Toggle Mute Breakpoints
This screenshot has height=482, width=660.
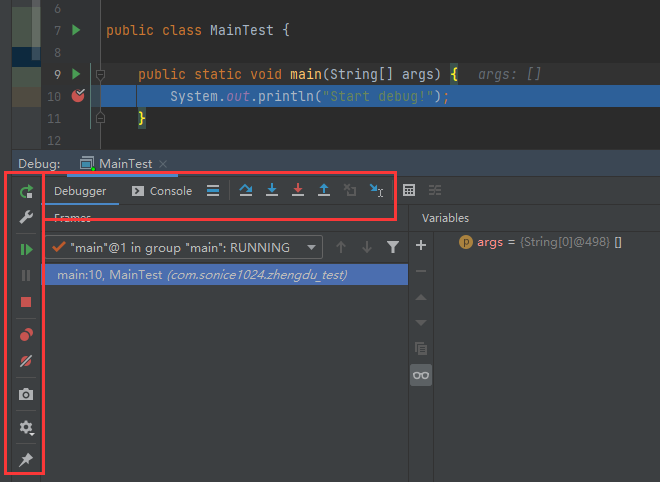[26, 361]
